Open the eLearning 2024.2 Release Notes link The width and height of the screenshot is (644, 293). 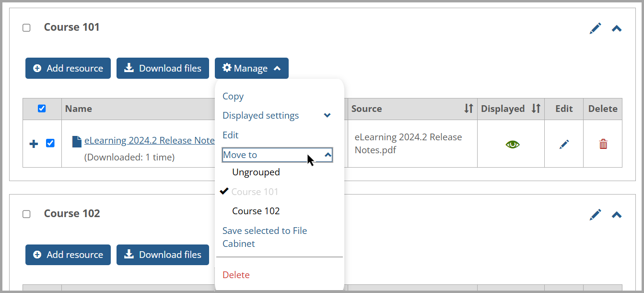tap(149, 140)
